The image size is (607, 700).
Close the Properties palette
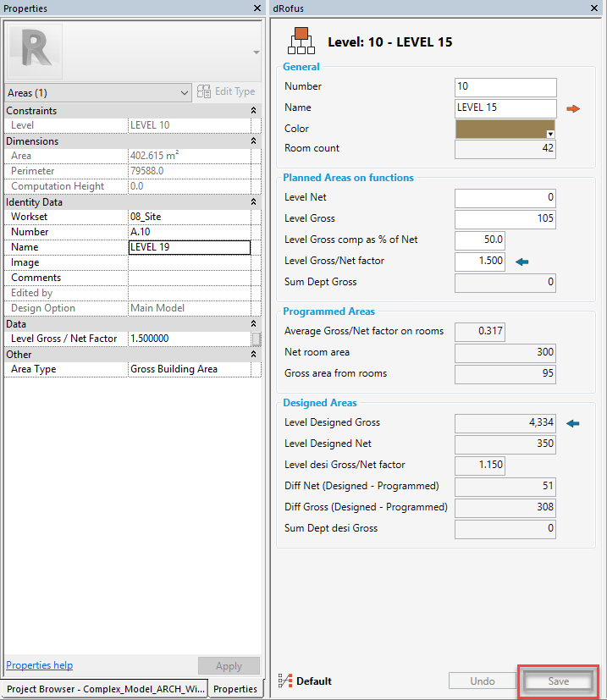click(x=257, y=8)
